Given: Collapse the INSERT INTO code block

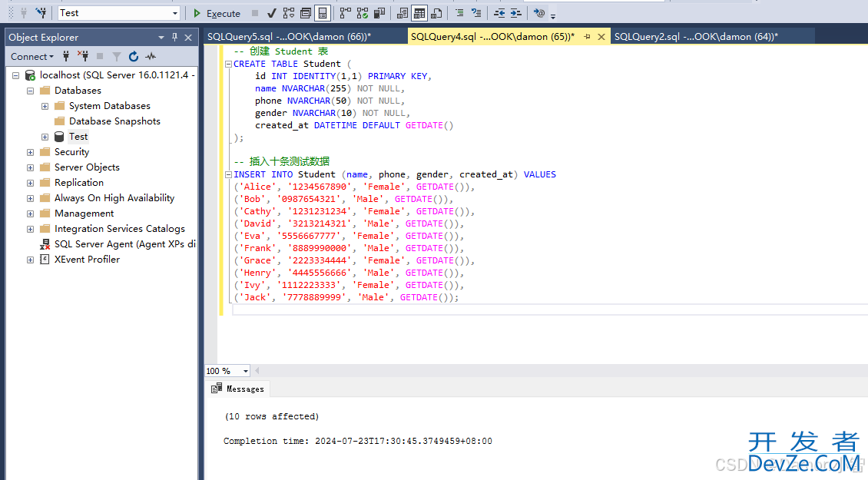Looking at the screenshot, I should (x=228, y=174).
